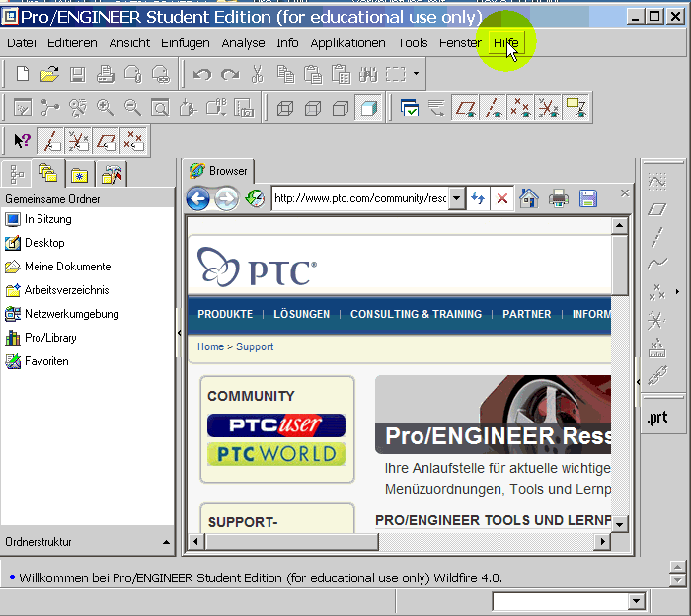This screenshot has height=616, width=691.
Task: Switch to the Model Tree navigator tab
Action: (17, 174)
